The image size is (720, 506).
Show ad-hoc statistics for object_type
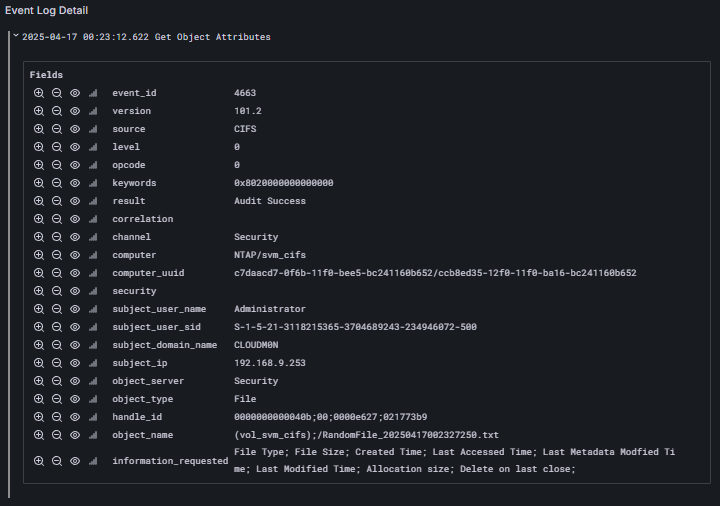[x=93, y=399]
